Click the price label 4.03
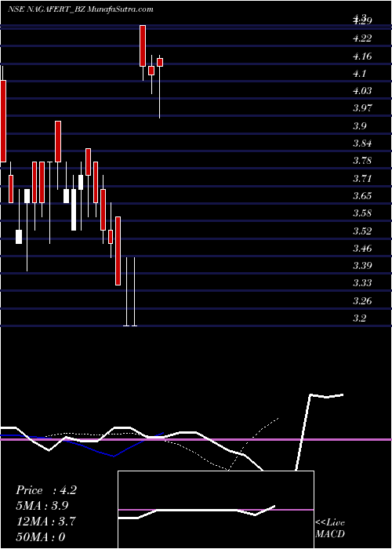392x549 pixels. tap(362, 91)
